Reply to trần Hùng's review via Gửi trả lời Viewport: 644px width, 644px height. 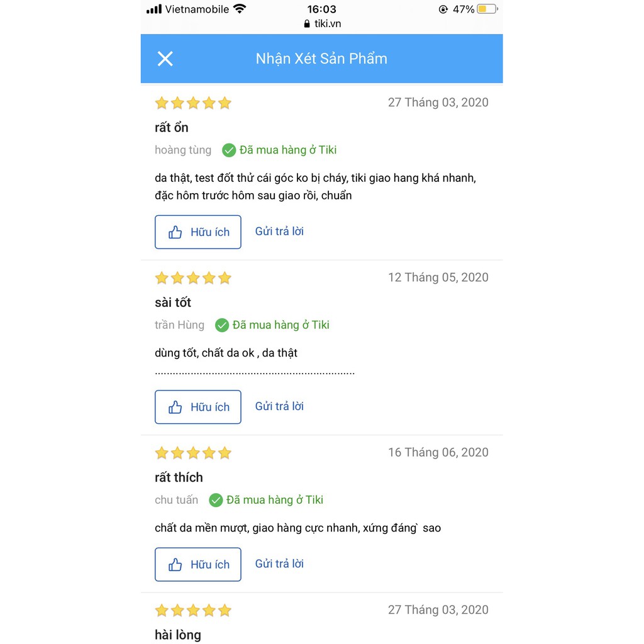coord(279,406)
